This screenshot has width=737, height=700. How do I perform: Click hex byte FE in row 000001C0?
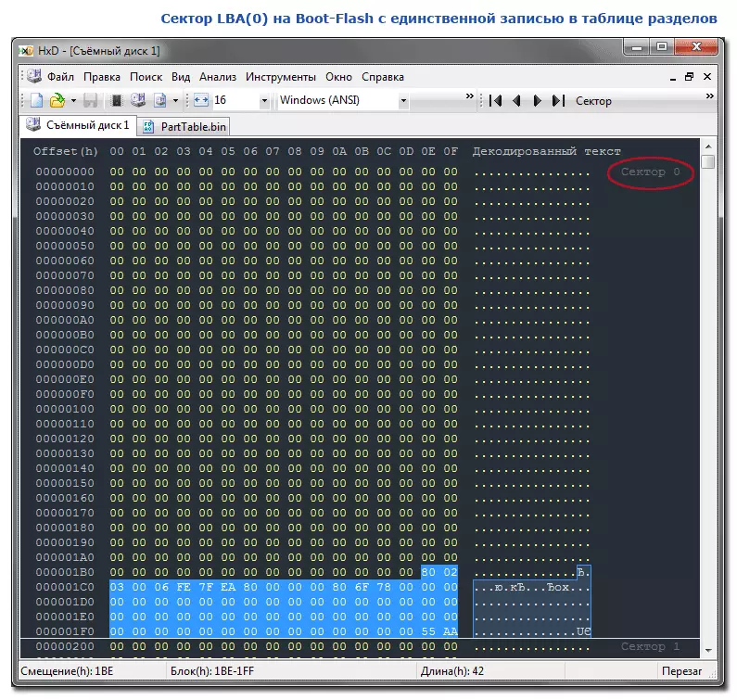184,587
